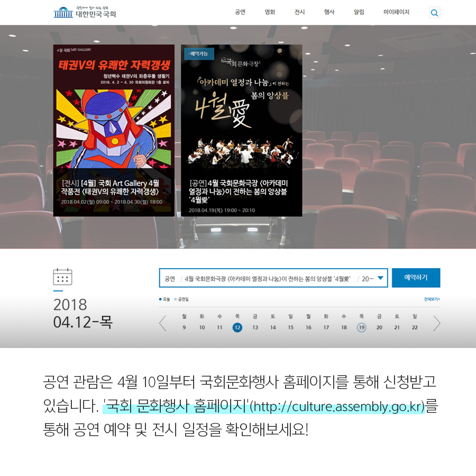
Task: Select date 18 (수) in calendar
Action: (x=344, y=327)
